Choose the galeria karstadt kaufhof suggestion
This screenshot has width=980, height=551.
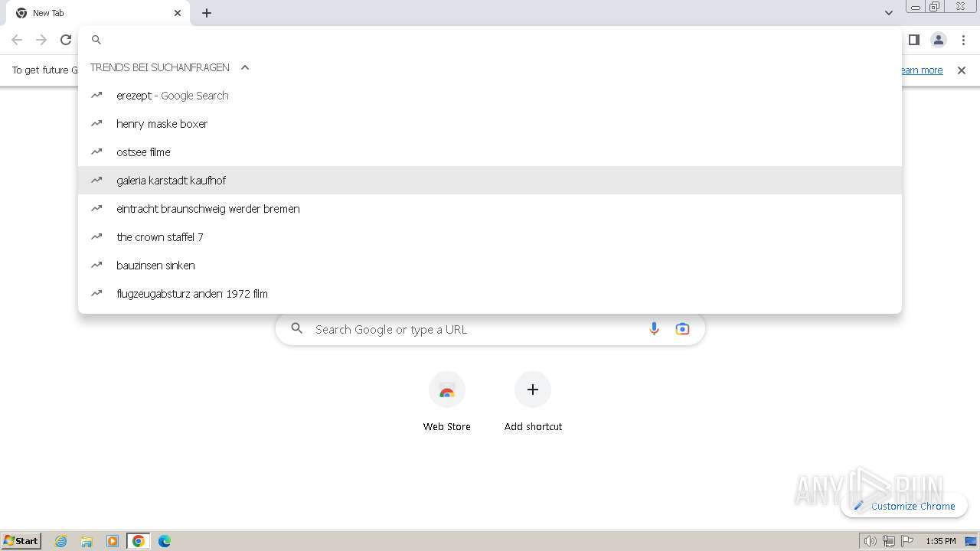pyautogui.click(x=490, y=181)
